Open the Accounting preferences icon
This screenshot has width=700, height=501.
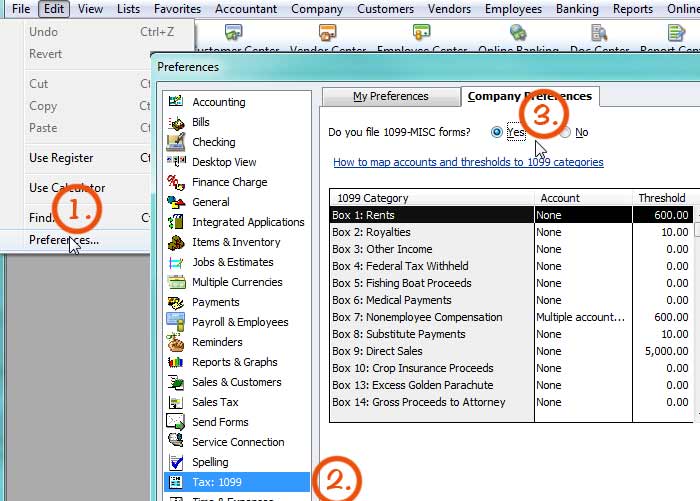[176, 101]
